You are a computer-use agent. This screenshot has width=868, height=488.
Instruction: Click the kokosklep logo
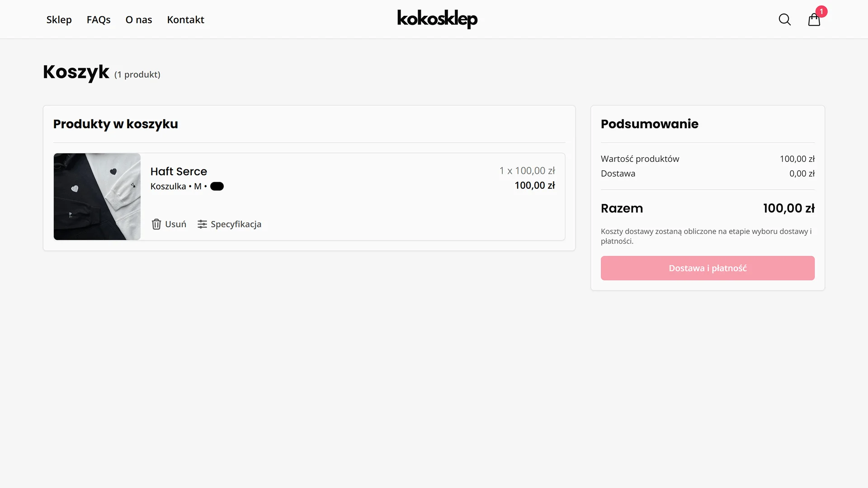[437, 19]
